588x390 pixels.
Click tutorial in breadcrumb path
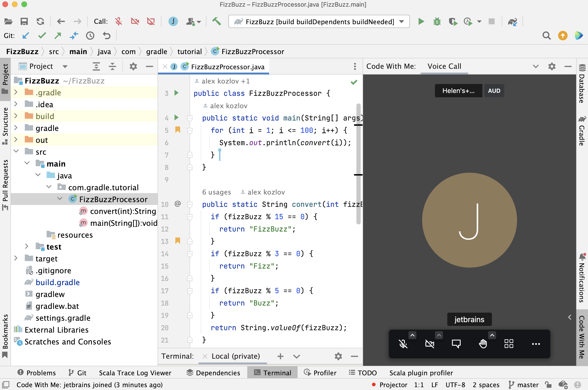tap(189, 51)
